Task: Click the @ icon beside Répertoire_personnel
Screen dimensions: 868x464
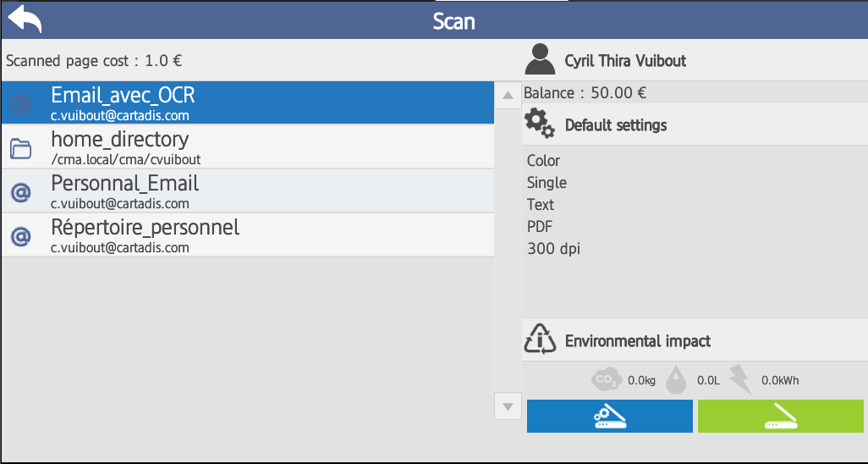Action: coord(20,236)
